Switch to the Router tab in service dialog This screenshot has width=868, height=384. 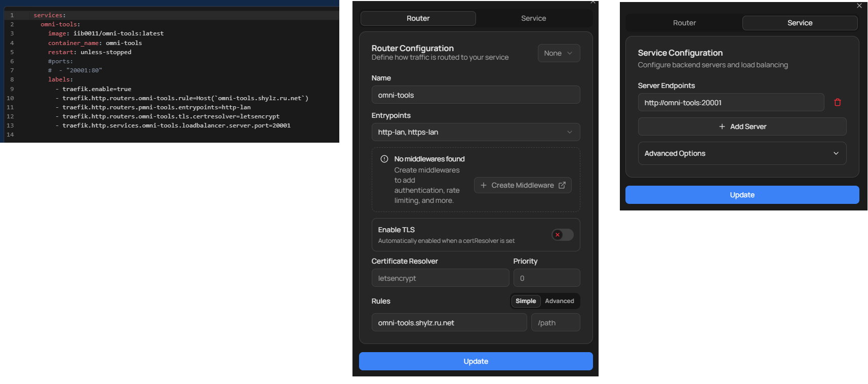tap(684, 23)
